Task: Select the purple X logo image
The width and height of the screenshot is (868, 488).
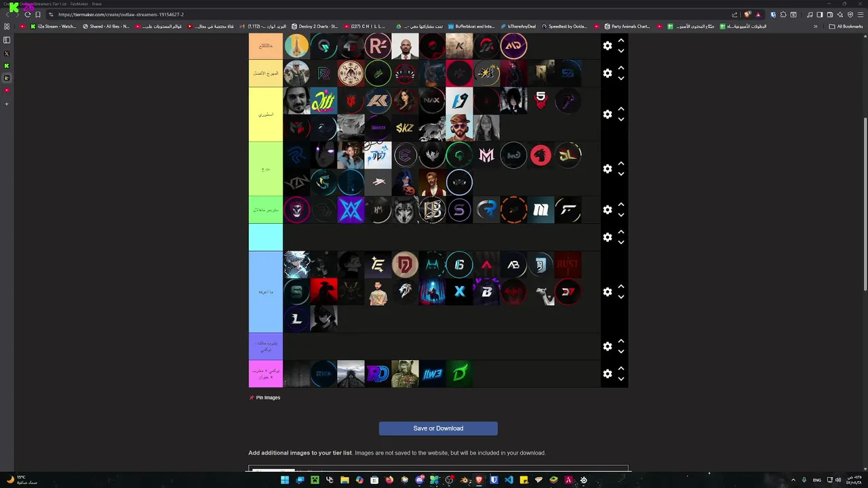Action: (x=351, y=210)
